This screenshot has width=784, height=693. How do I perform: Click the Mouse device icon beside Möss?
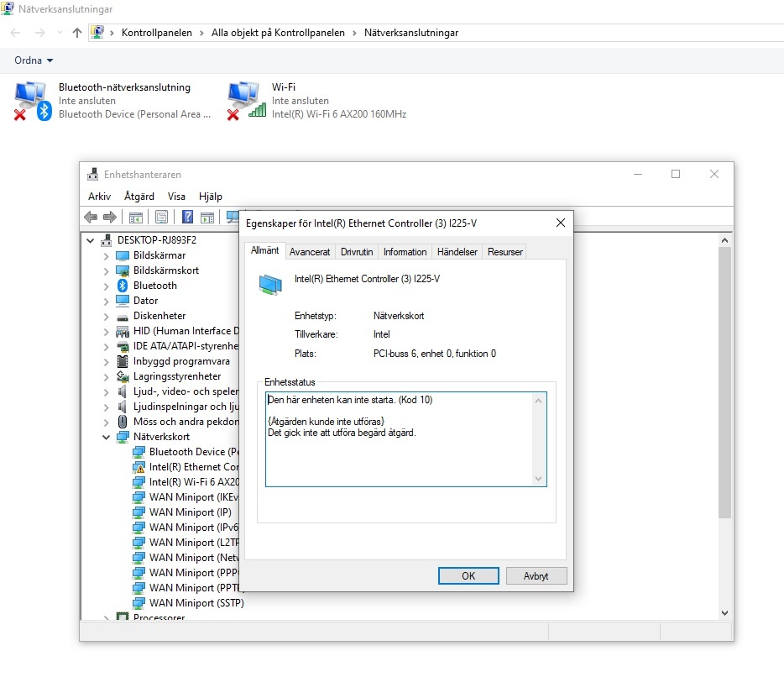[123, 422]
